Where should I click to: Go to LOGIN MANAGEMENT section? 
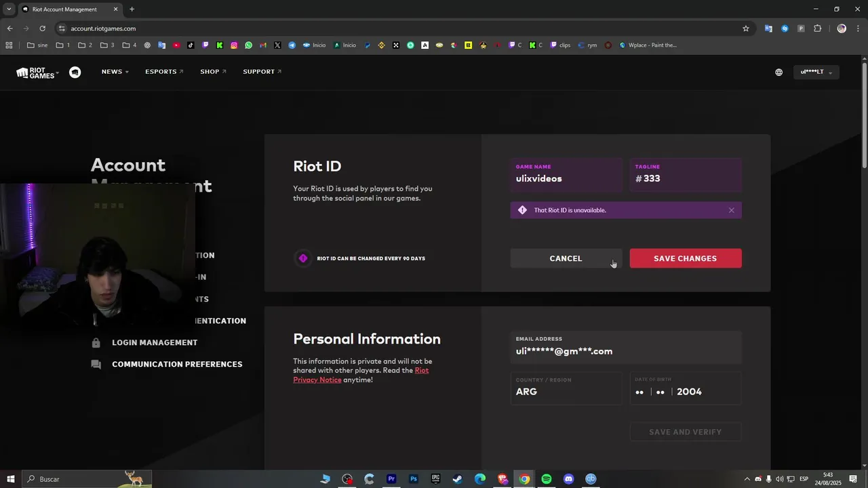point(155,343)
